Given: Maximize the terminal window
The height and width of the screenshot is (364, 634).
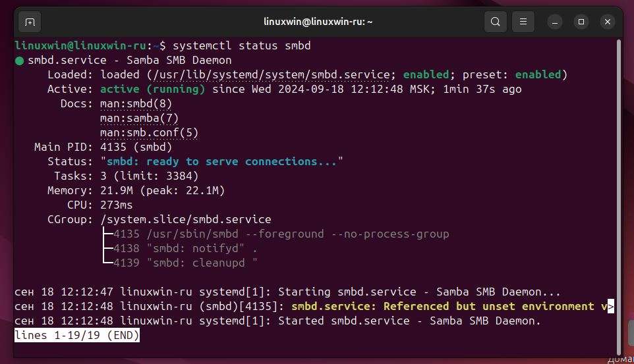Looking at the screenshot, I should (x=581, y=22).
